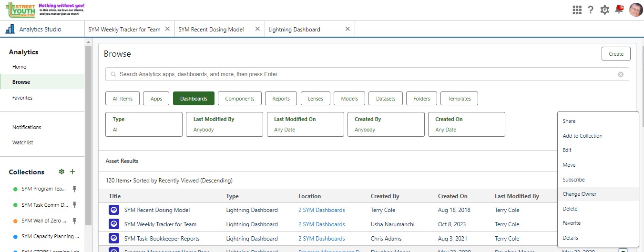Choose Favorite from the context menu
The image size is (644, 252).
tap(598, 223)
